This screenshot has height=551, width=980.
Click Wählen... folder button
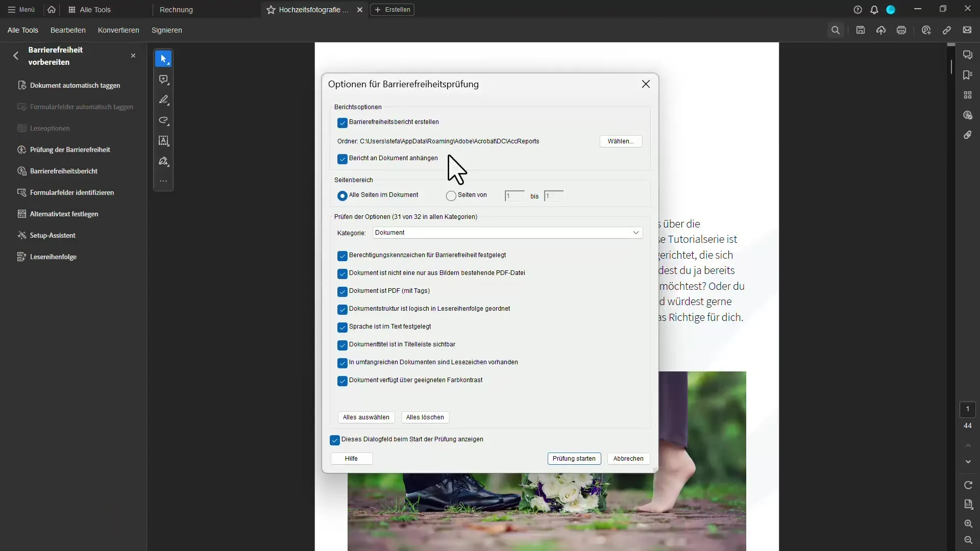(621, 141)
